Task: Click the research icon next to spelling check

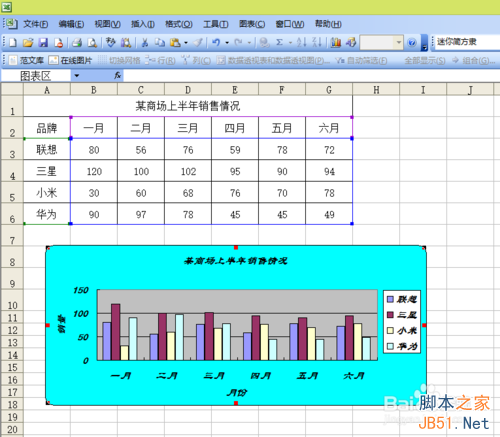Action: point(126,43)
